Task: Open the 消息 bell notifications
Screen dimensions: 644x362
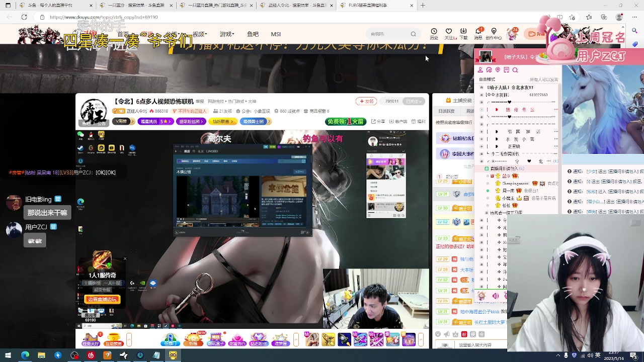Action: [x=478, y=33]
